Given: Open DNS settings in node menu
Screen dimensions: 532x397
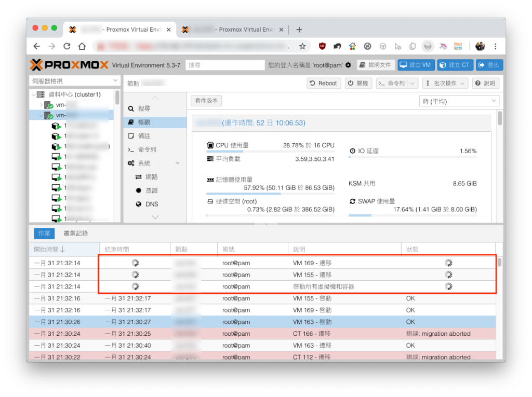Looking at the screenshot, I should [155, 204].
